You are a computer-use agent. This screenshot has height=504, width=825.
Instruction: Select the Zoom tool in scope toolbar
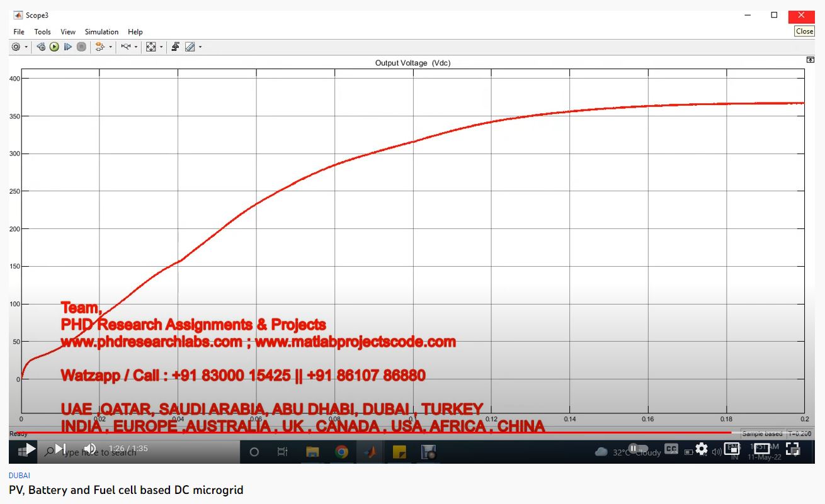pos(126,47)
